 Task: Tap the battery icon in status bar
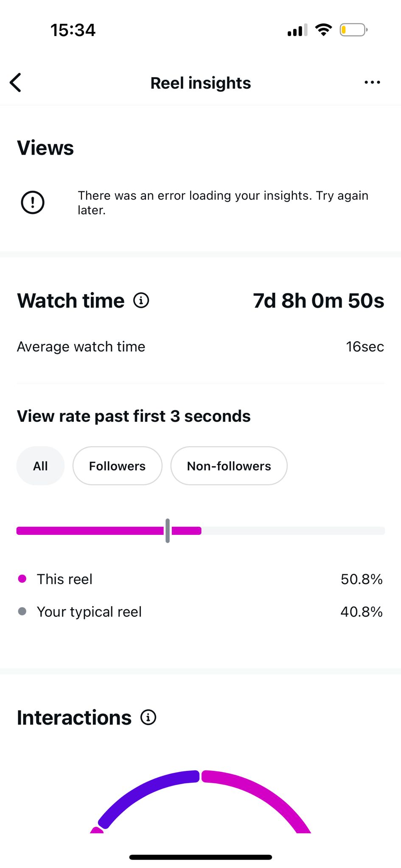(x=353, y=30)
